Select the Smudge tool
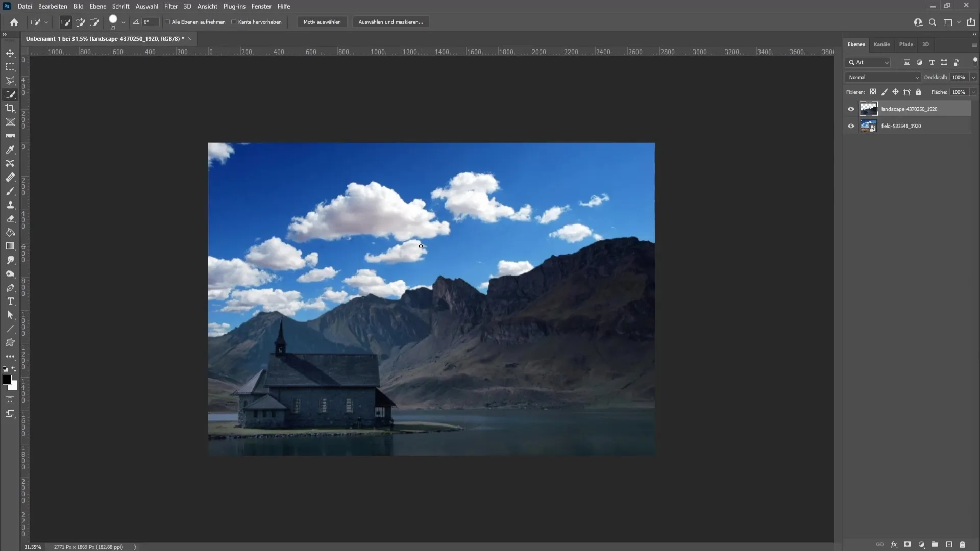The width and height of the screenshot is (980, 551). click(10, 260)
